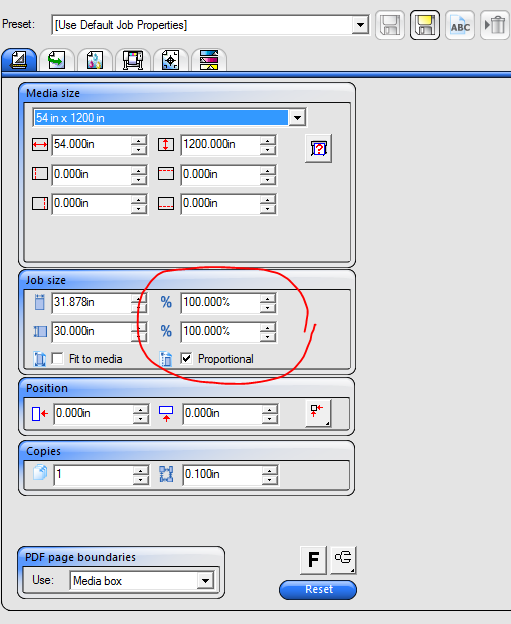
Task: Click the Reset button
Action: (318, 589)
